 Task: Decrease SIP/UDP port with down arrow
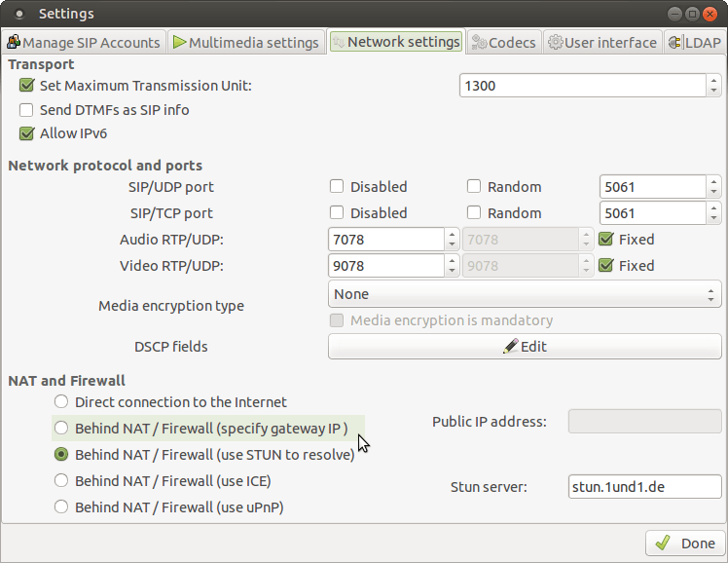[713, 192]
